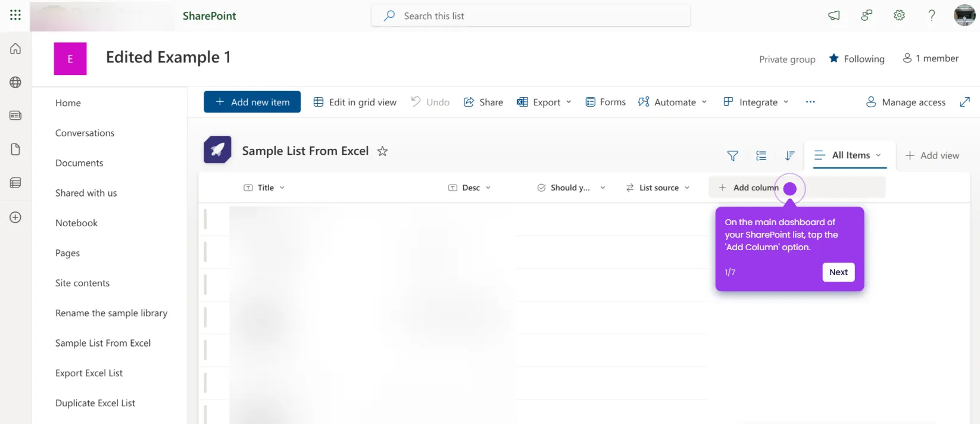Click the megaphone icon in the header
This screenshot has width=980, height=424.
[834, 15]
